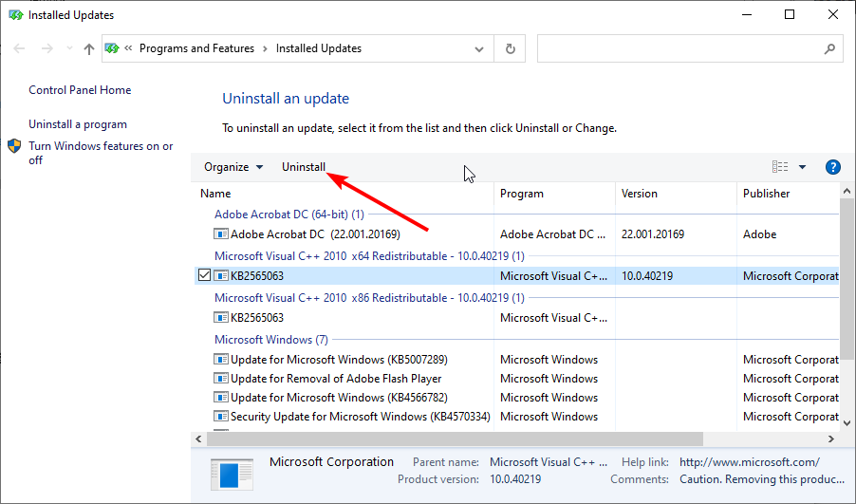Click the details pane update thumbnail

click(x=232, y=474)
